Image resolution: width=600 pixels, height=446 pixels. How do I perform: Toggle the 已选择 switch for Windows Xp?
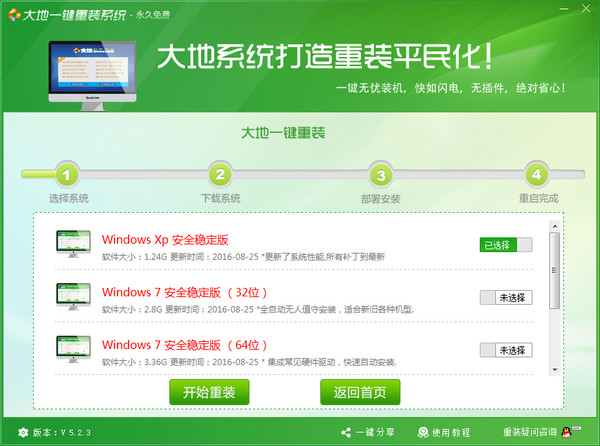506,245
